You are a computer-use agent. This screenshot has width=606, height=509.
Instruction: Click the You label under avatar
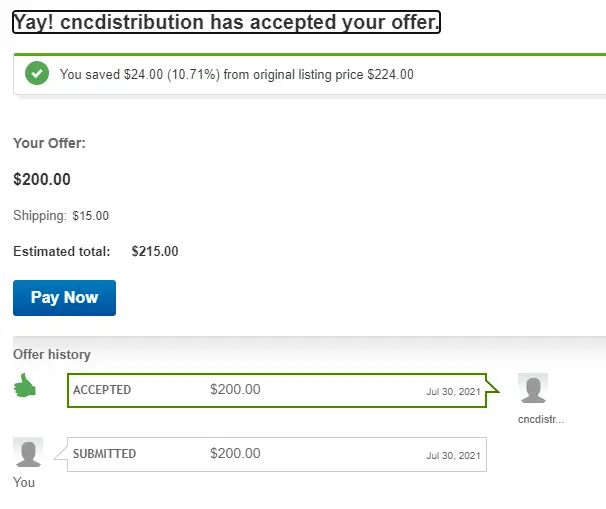pyautogui.click(x=24, y=482)
